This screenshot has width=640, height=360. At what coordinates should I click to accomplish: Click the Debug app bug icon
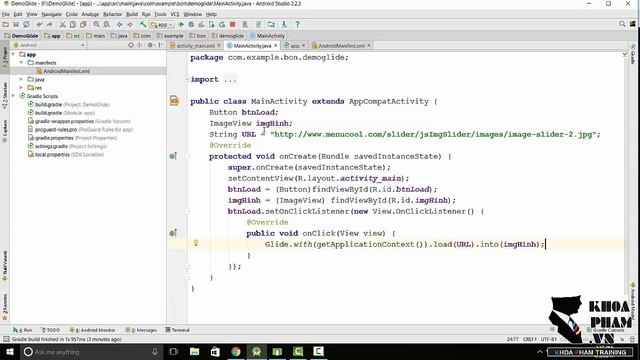(191, 25)
